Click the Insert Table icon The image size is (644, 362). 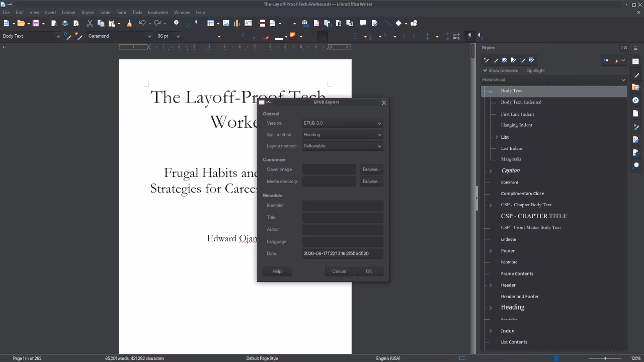tap(211, 23)
